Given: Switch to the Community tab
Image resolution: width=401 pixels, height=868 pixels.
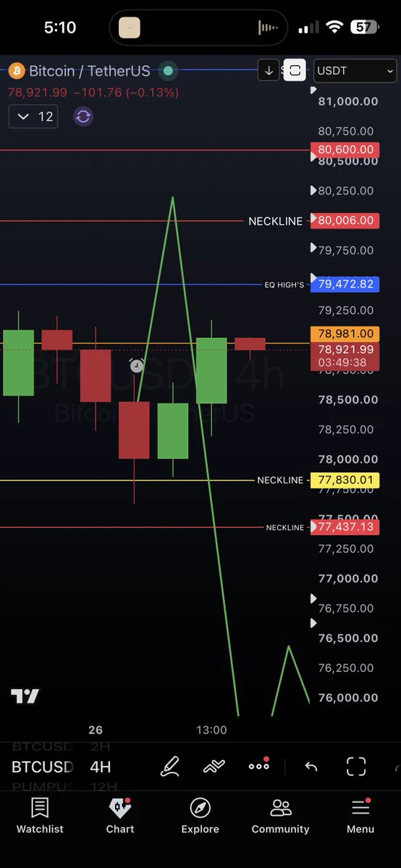Looking at the screenshot, I should click(280, 816).
